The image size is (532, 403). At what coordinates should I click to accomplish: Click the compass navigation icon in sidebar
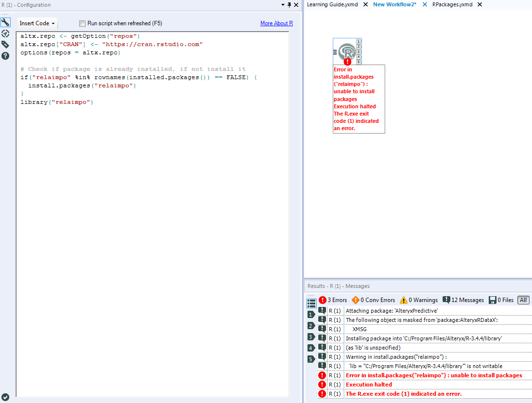coord(6,34)
